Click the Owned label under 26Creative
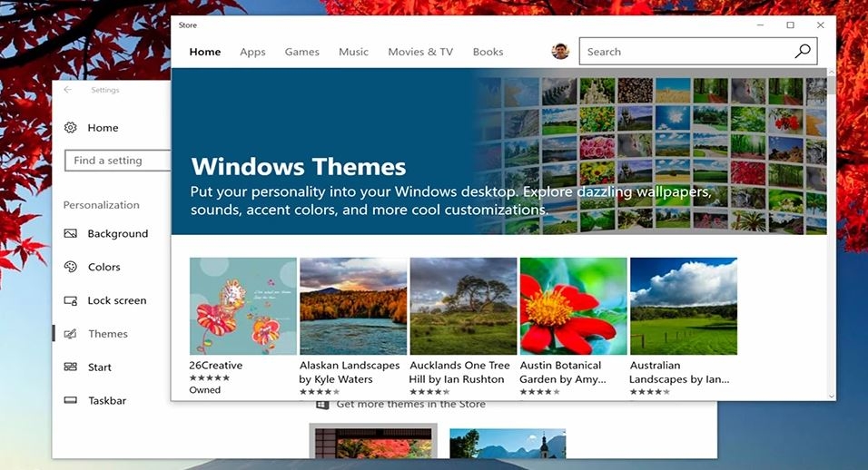Image resolution: width=868 pixels, height=470 pixels. tap(205, 390)
